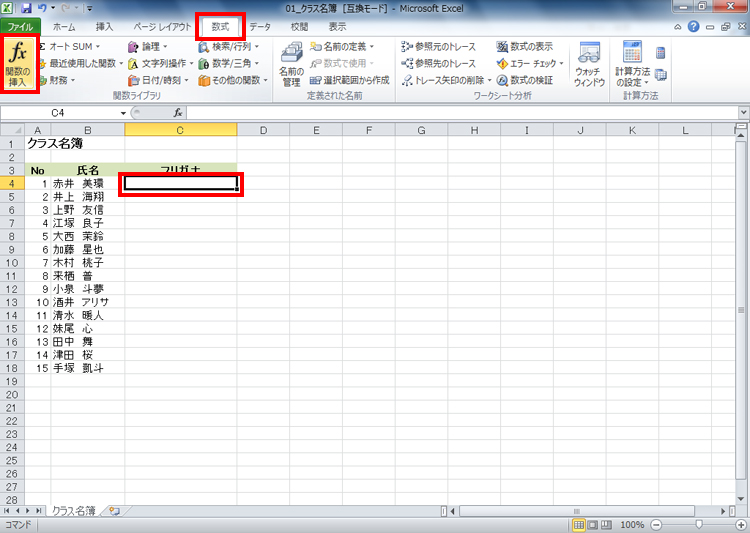Switch to Page Layout view in status bar
The width and height of the screenshot is (750, 533).
pos(593,525)
